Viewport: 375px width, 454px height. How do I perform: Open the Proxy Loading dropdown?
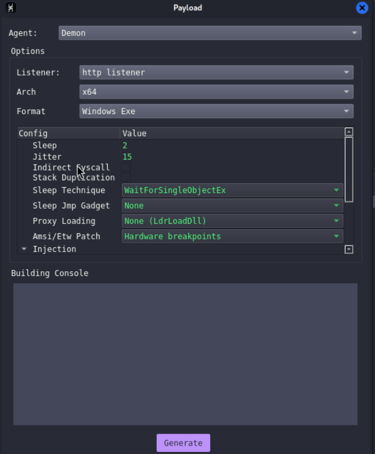[x=232, y=221]
